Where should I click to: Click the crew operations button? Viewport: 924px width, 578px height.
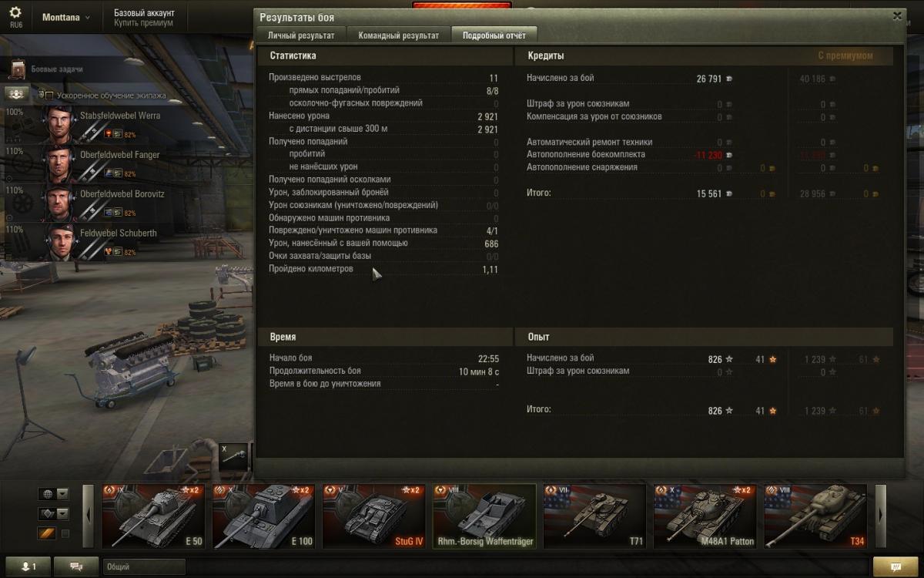17,94
